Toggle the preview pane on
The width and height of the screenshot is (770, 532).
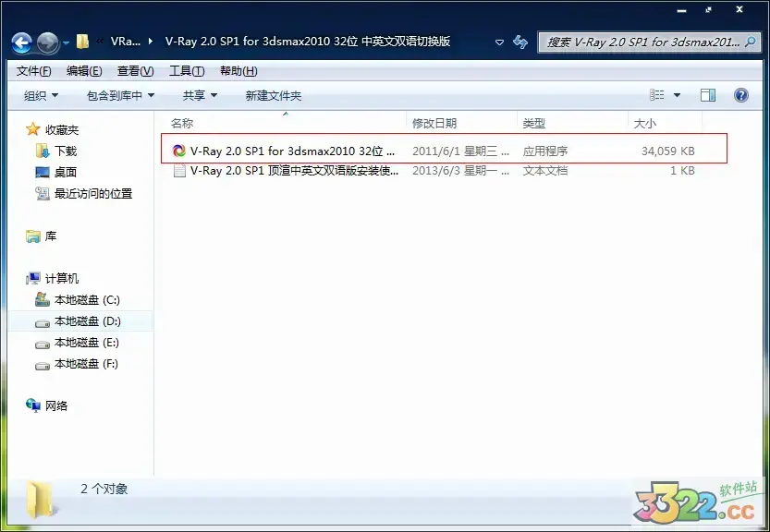pyautogui.click(x=708, y=94)
